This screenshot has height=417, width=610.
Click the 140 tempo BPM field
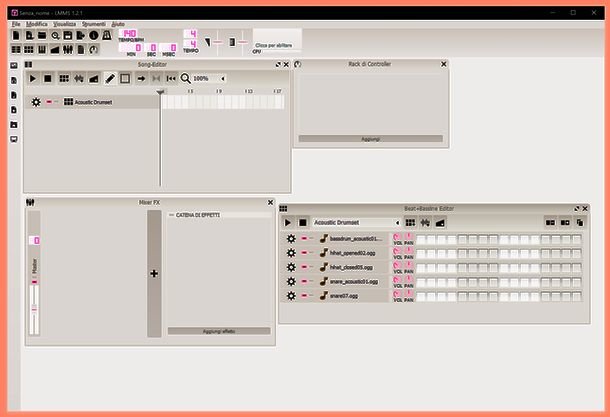130,33
